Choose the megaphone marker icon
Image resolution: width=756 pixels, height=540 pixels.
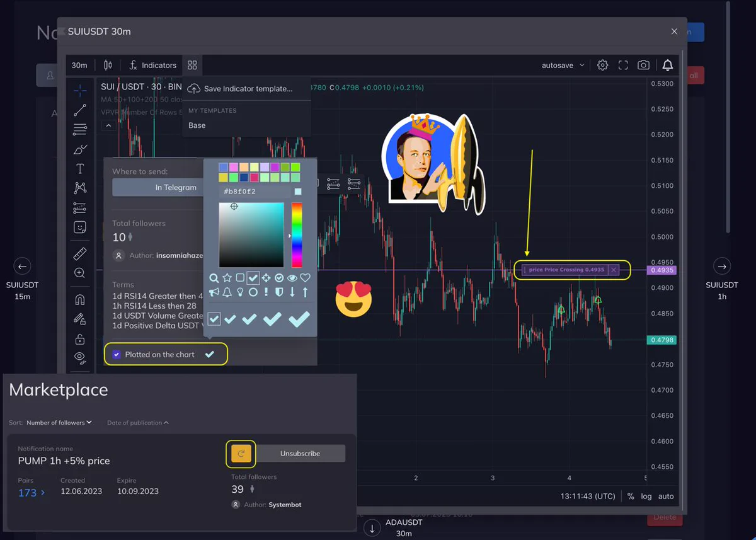(214, 292)
